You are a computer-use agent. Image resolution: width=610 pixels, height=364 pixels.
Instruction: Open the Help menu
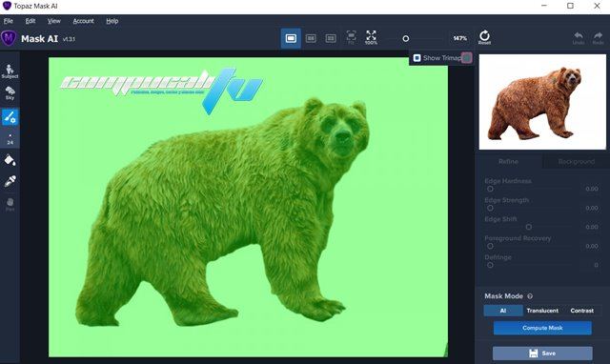(112, 21)
